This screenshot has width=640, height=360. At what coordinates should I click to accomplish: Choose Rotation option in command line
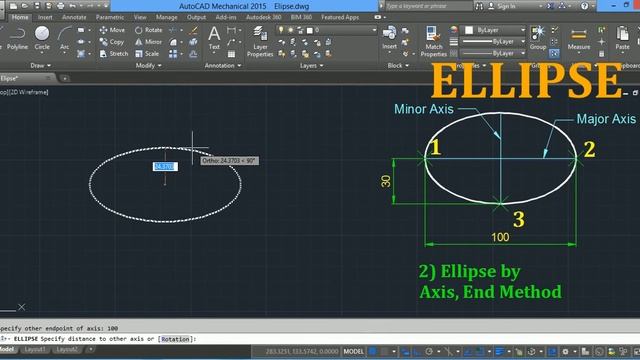pyautogui.click(x=175, y=339)
